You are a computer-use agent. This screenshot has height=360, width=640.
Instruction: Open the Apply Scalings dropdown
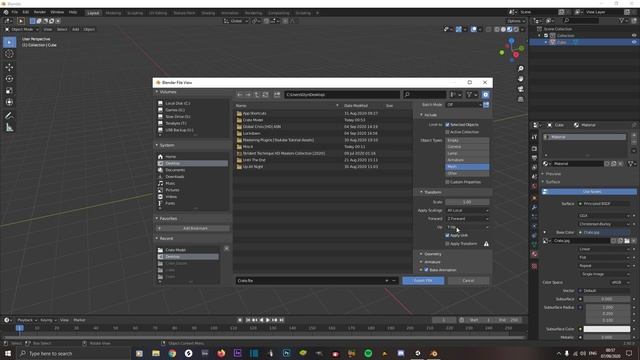[x=467, y=210]
